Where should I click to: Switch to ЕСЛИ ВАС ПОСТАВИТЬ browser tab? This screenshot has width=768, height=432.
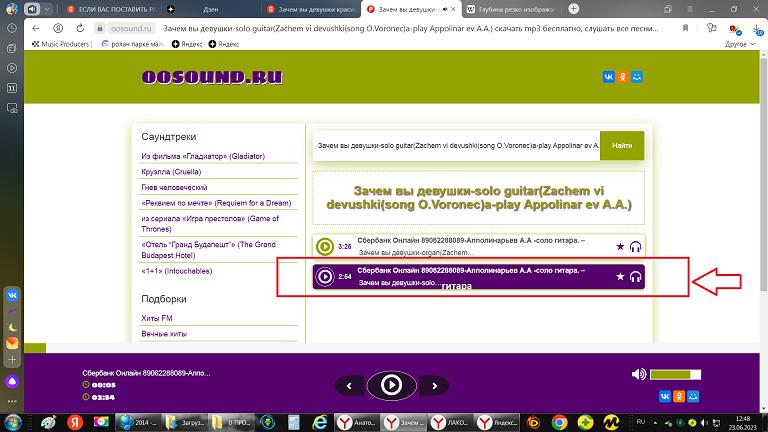(x=112, y=9)
